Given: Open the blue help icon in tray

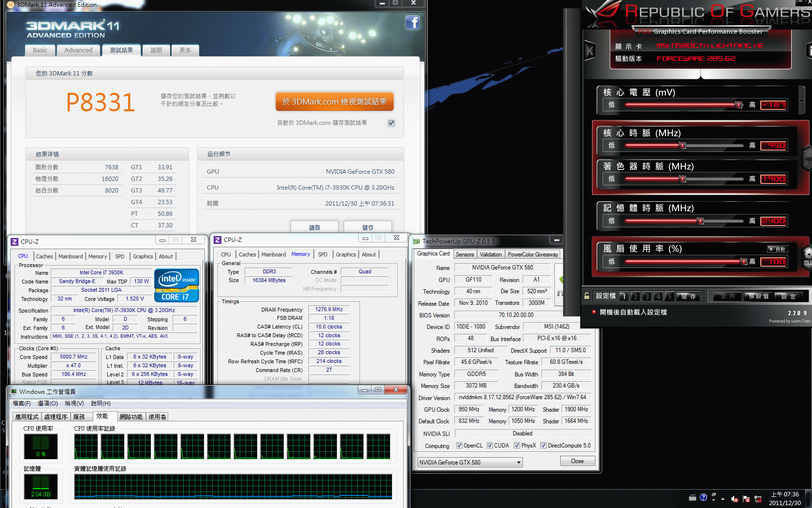Looking at the screenshot, I should click(703, 497).
